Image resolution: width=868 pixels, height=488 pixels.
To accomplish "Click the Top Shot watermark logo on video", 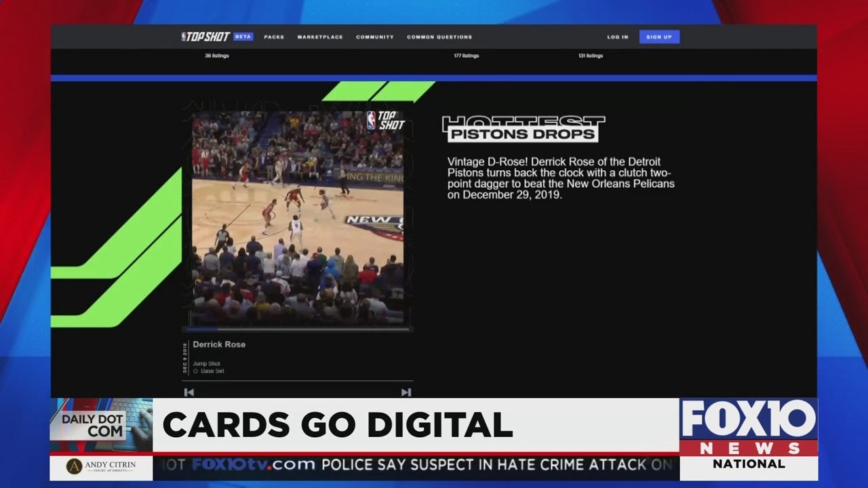I will (x=385, y=120).
